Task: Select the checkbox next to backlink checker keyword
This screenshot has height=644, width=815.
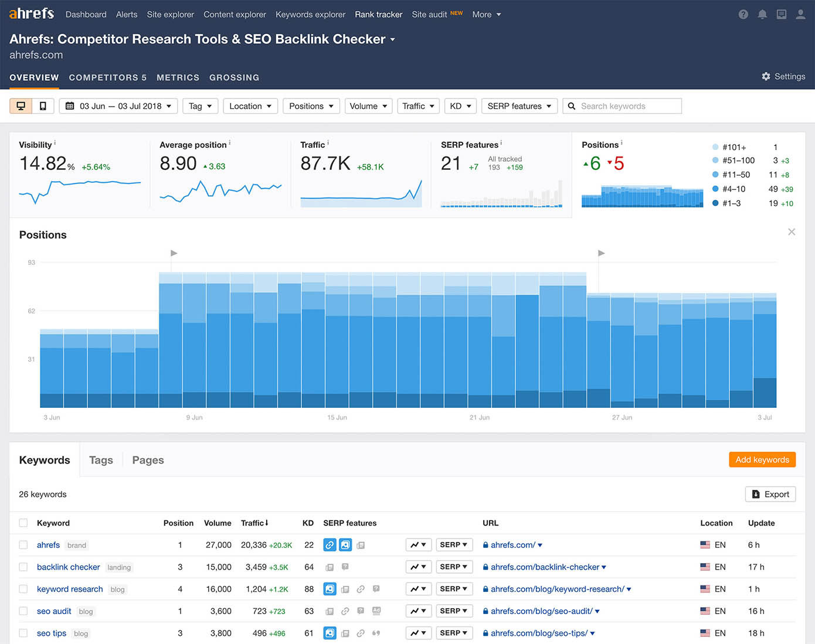Action: (23, 567)
